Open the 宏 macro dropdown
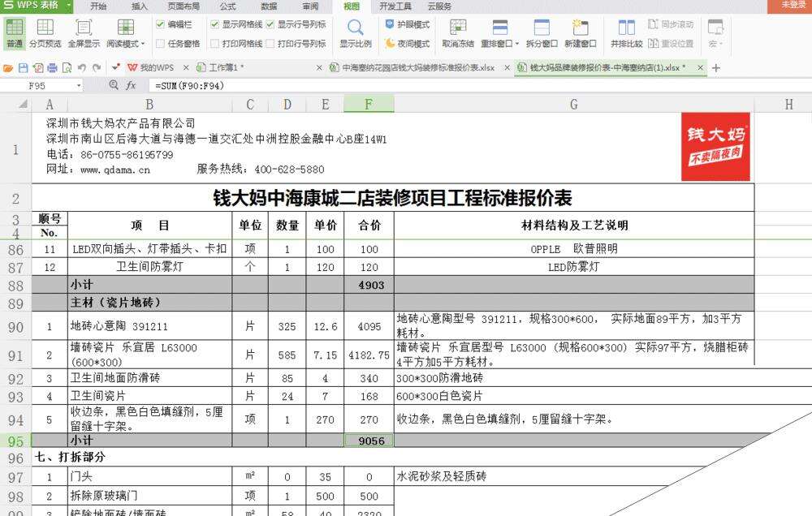Screen dimensions: 812x516 pos(715,33)
